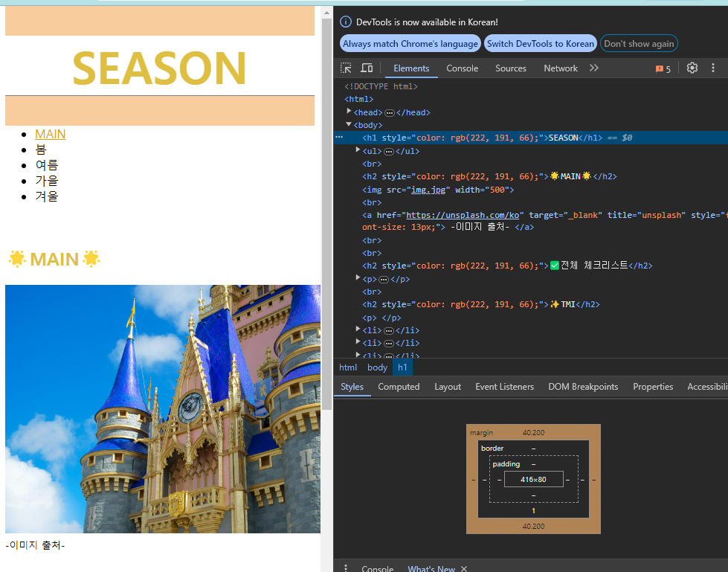Click Don't show again button
This screenshot has height=572, width=728.
click(x=639, y=44)
